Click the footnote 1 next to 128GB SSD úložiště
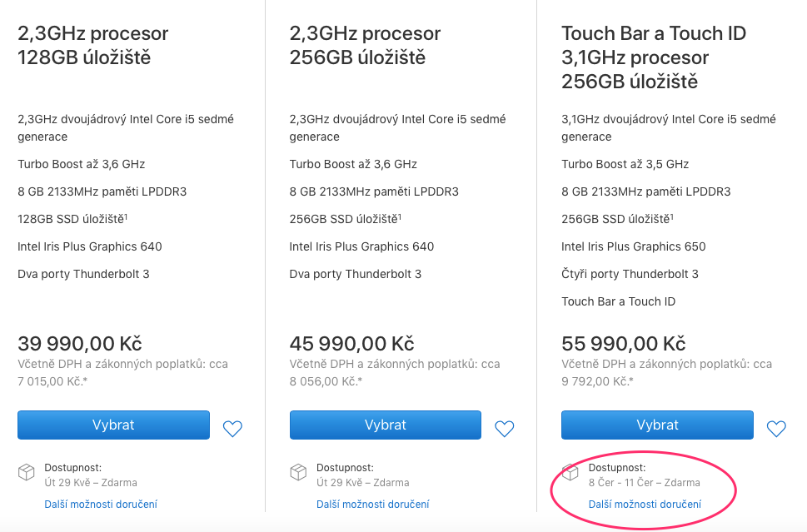Screen dimensions: 807x532 [127, 216]
